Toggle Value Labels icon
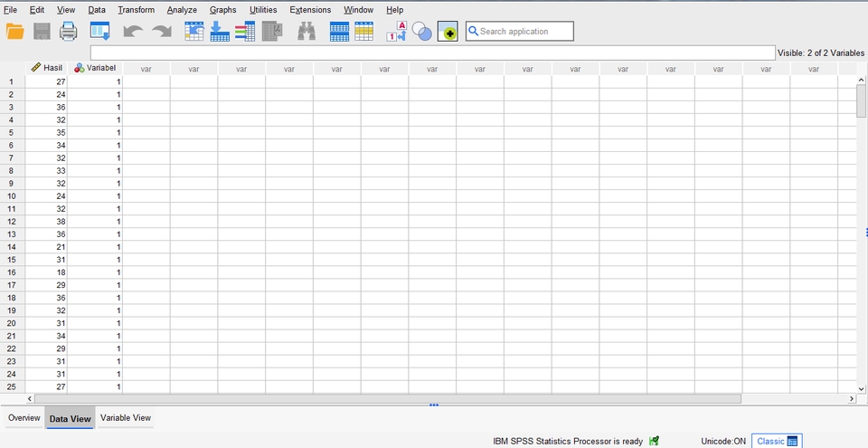 (x=396, y=31)
